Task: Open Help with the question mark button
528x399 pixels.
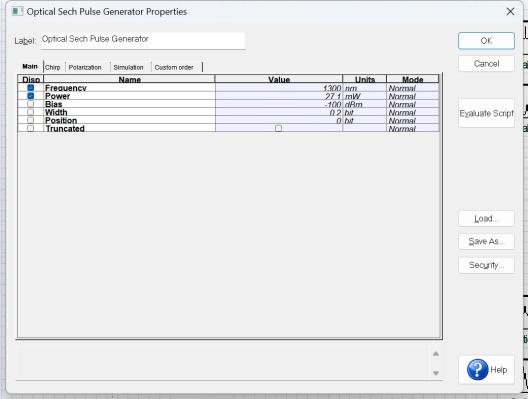Action: point(486,370)
